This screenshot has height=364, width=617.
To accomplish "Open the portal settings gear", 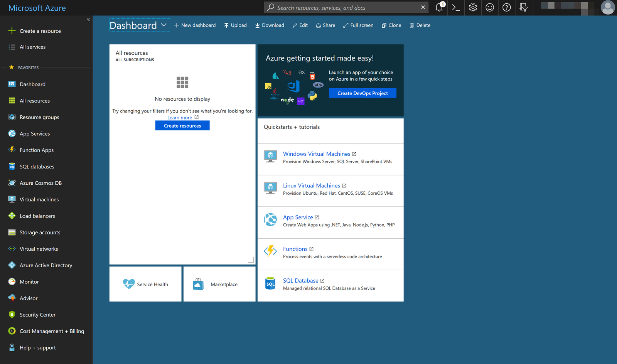I will (x=473, y=7).
